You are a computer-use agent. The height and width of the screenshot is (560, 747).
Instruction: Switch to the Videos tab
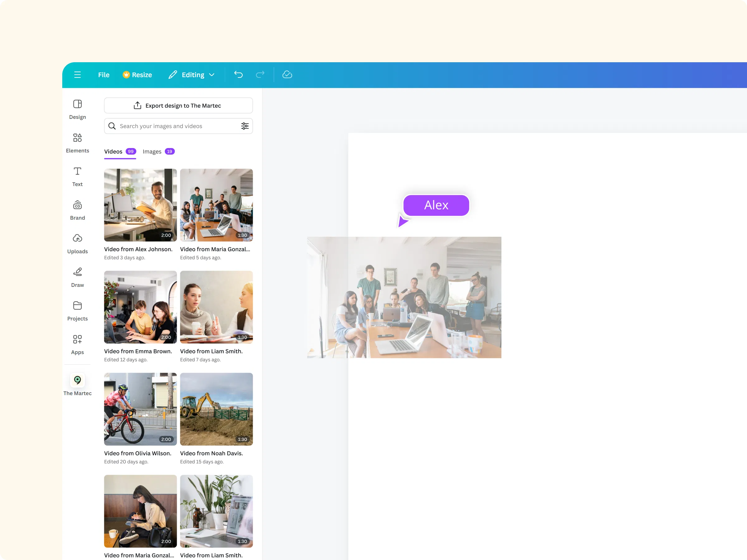120,152
